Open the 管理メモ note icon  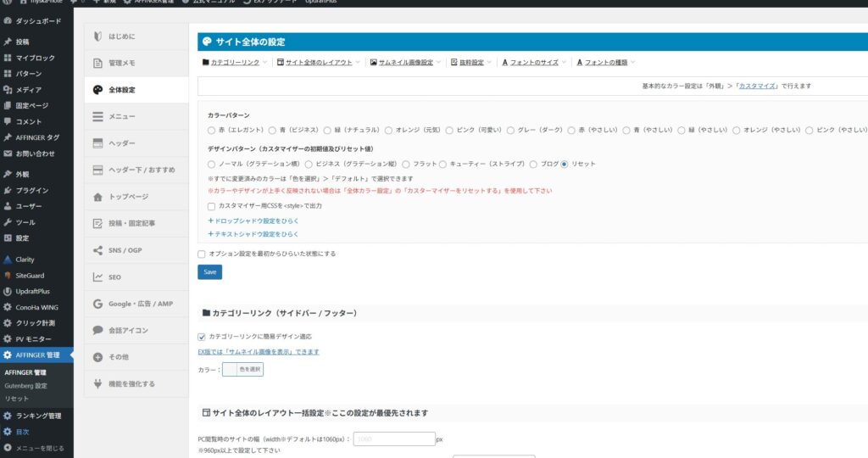coord(98,63)
